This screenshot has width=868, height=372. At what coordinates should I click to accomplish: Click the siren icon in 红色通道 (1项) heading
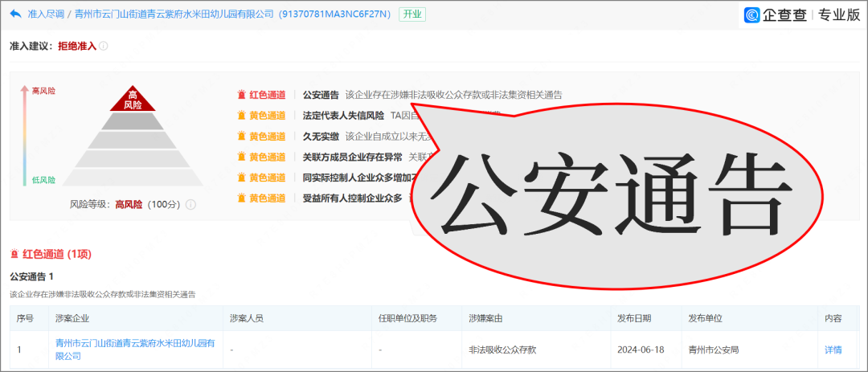(14, 254)
